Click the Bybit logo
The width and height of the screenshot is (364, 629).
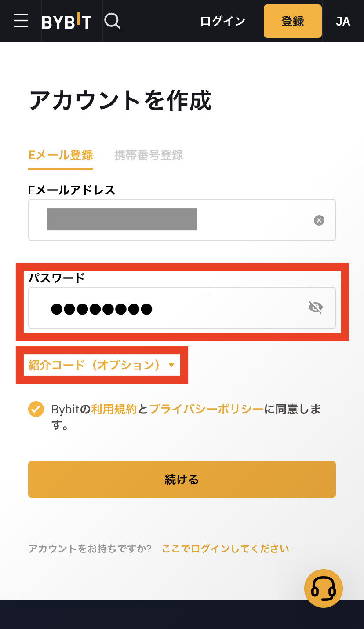(66, 21)
